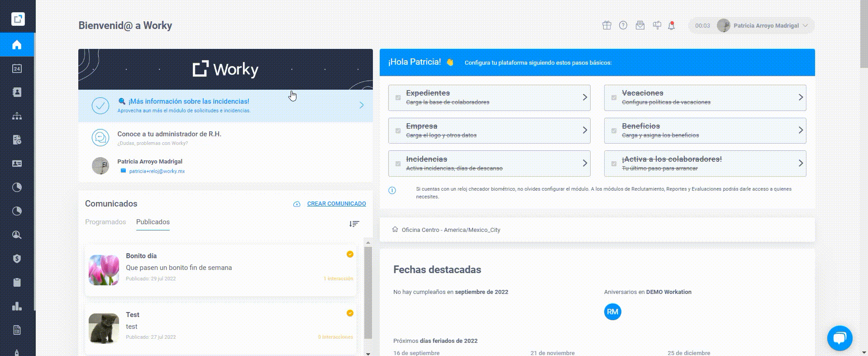Toggle the Incidencias step checkbox
Image resolution: width=868 pixels, height=356 pixels.
click(398, 164)
